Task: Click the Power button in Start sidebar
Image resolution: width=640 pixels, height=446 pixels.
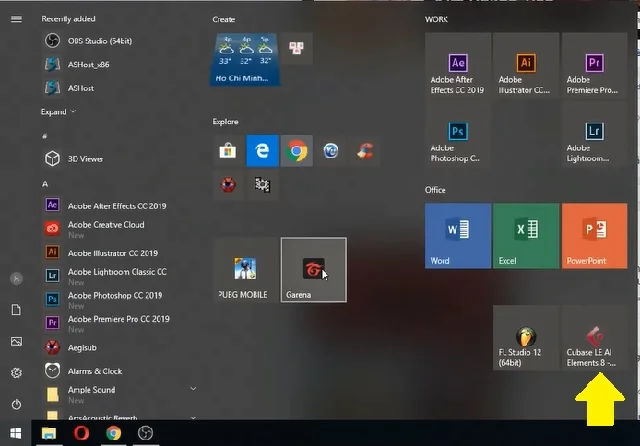Action: [x=16, y=404]
